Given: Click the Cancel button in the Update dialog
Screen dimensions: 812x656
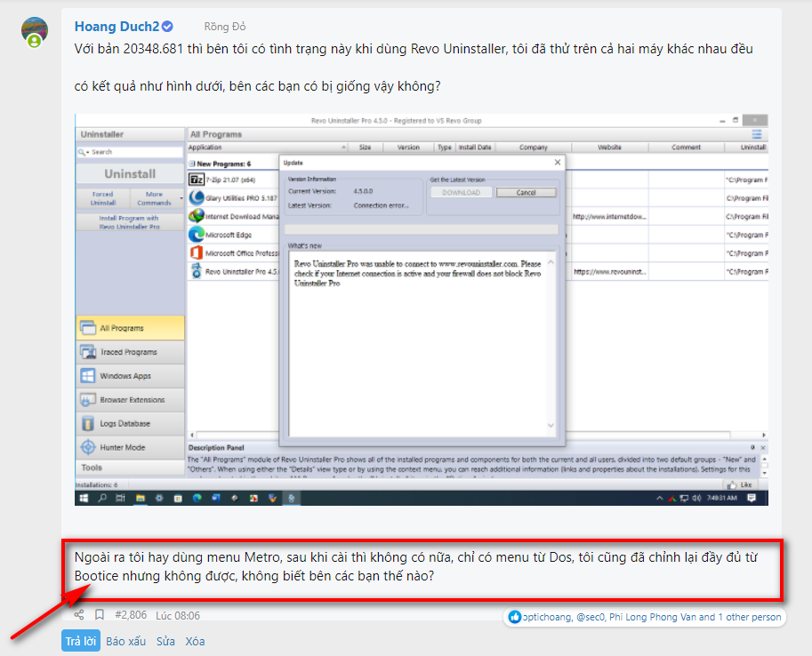Looking at the screenshot, I should coord(527,192).
